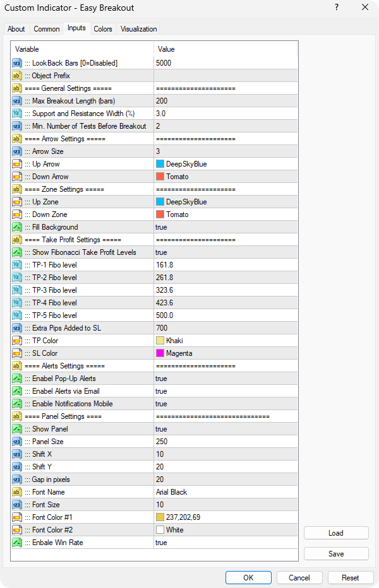
Task: Click the Load button
Action: (336, 533)
